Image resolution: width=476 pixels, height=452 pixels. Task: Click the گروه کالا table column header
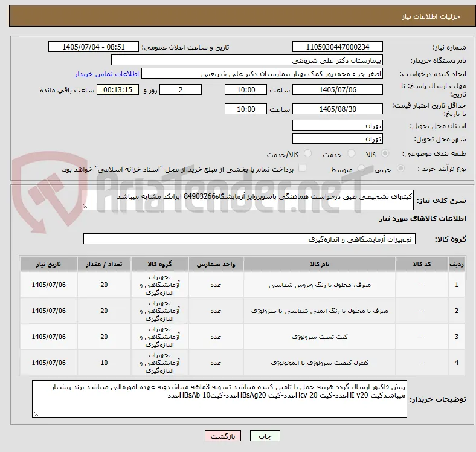click(159, 264)
